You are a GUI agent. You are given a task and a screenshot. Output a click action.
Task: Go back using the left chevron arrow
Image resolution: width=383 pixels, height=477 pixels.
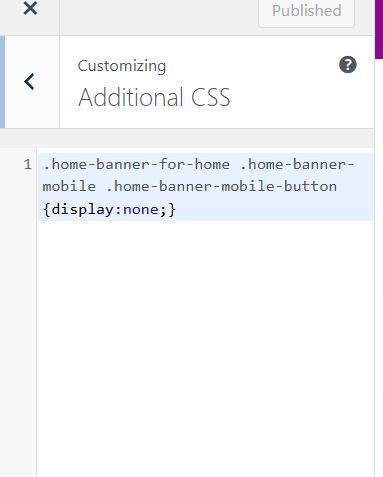[29, 82]
